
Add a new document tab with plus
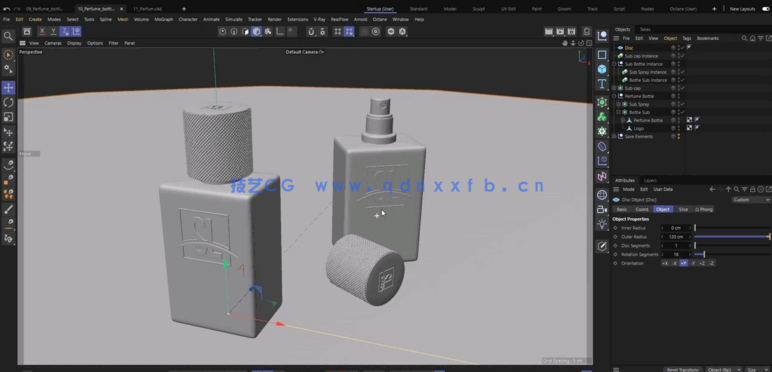click(184, 9)
